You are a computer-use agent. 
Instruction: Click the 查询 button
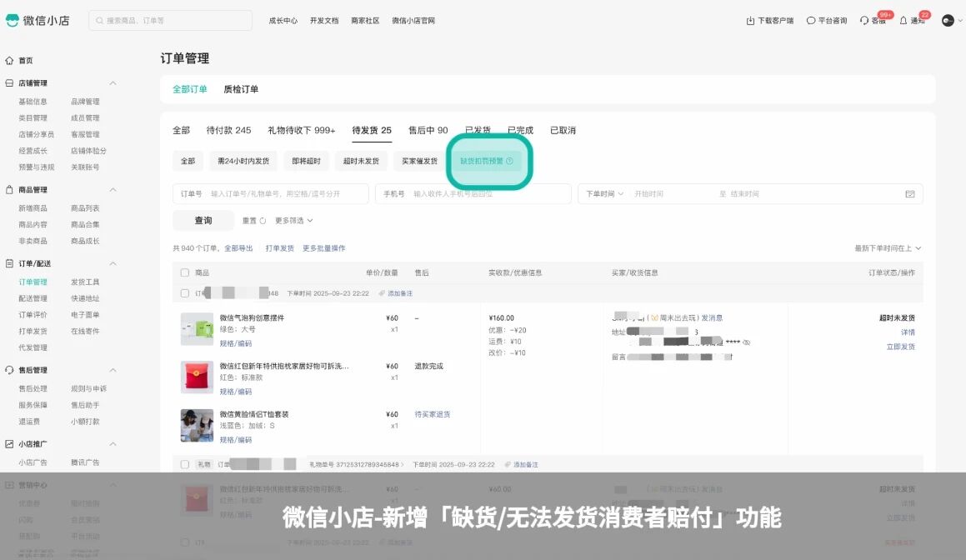click(203, 221)
